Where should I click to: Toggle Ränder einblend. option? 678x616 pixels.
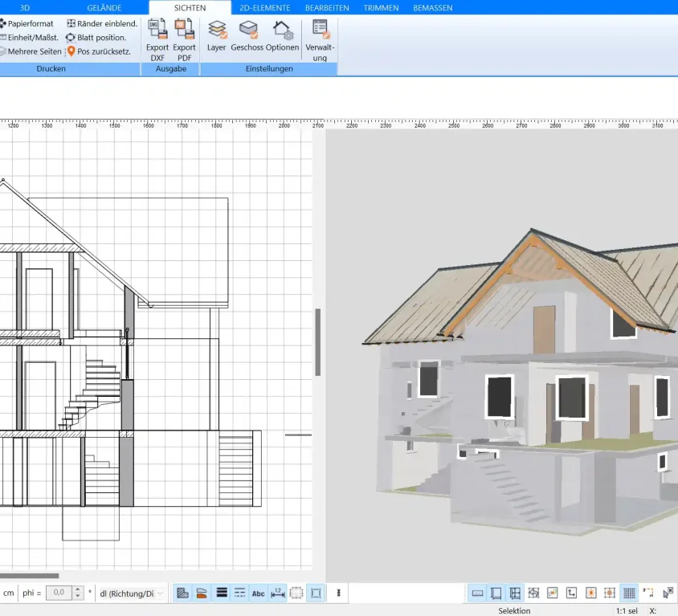[x=102, y=24]
